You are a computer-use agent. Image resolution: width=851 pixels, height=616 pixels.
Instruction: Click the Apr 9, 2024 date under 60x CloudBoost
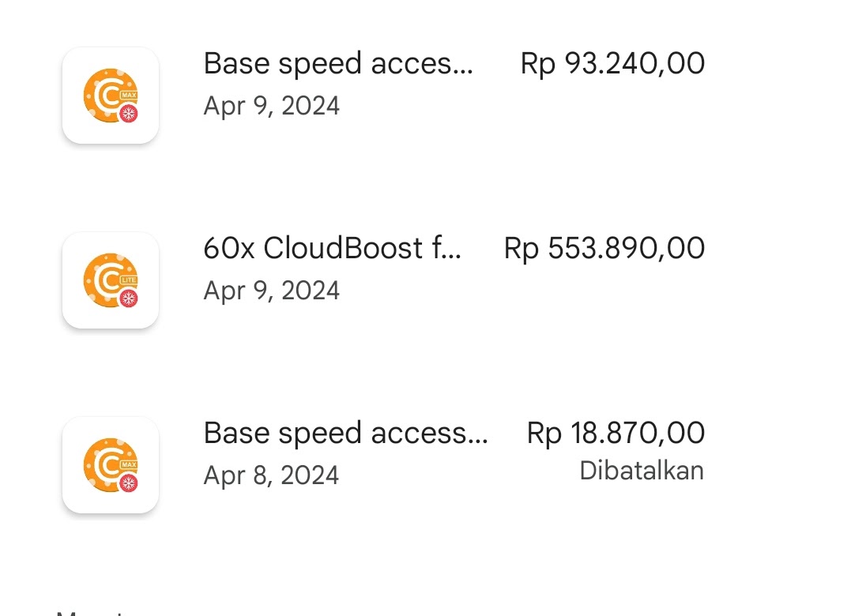[271, 290]
